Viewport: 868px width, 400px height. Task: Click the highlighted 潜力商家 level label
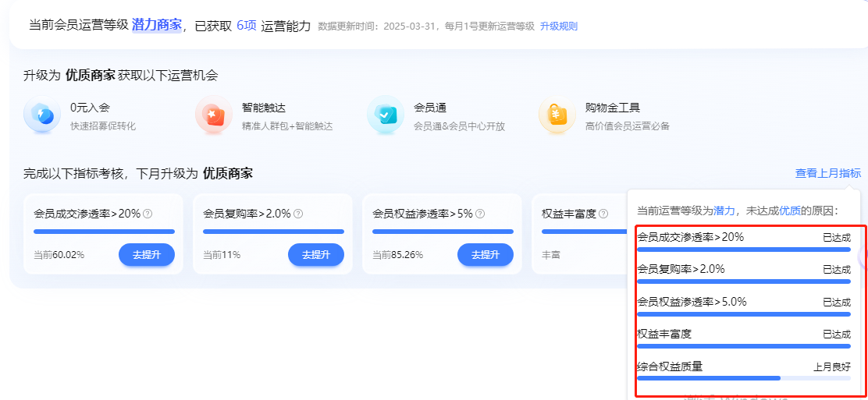tap(157, 25)
